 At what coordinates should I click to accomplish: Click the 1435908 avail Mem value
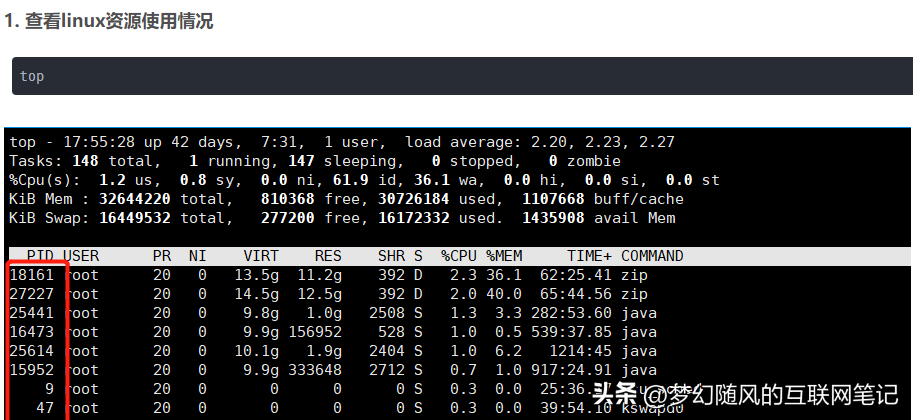point(553,218)
